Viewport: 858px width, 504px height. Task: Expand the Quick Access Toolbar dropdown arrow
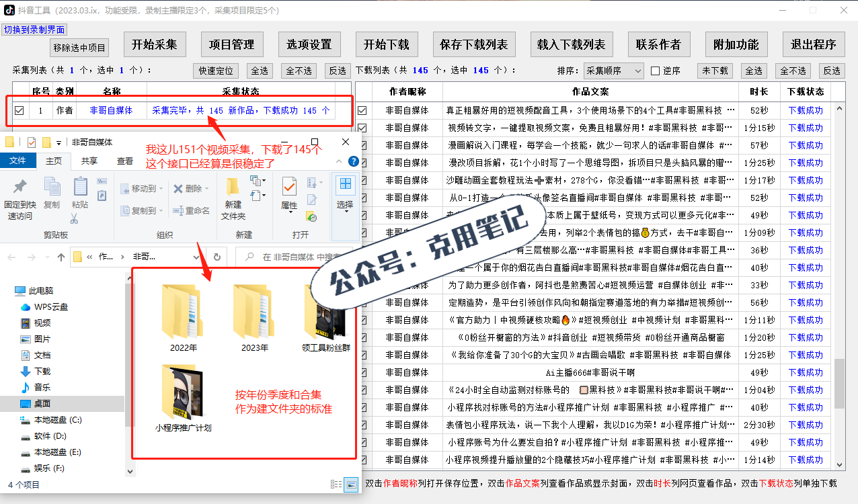(x=58, y=142)
